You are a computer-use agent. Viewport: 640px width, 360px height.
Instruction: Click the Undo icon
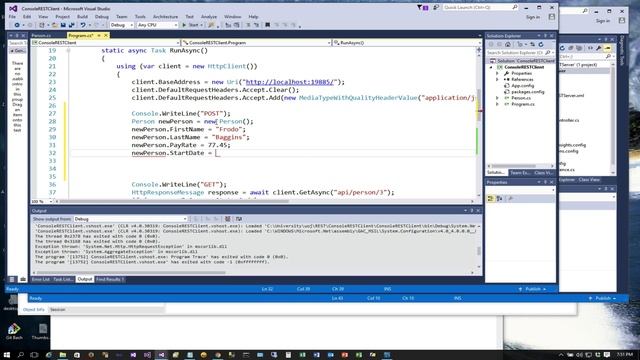pos(83,25)
